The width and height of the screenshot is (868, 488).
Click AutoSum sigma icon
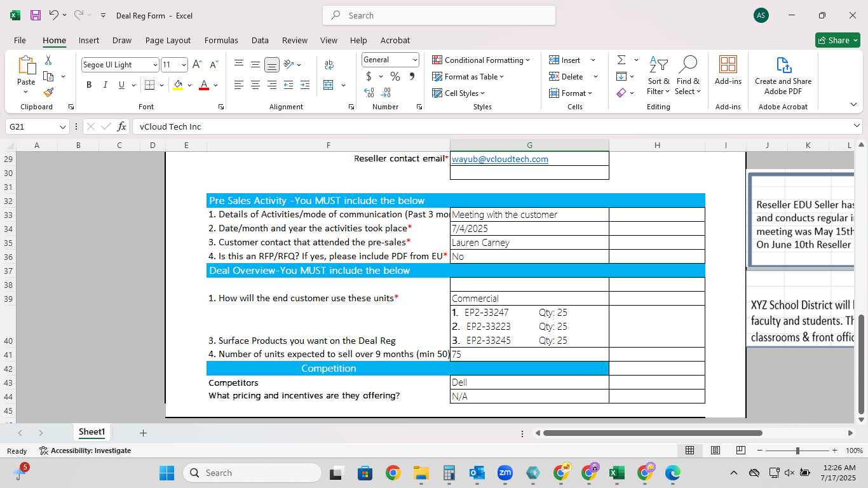pyautogui.click(x=621, y=60)
